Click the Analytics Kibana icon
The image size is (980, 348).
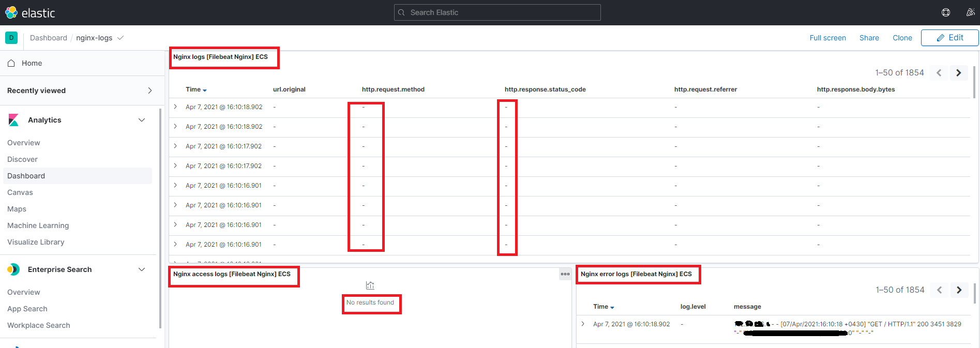click(x=13, y=120)
